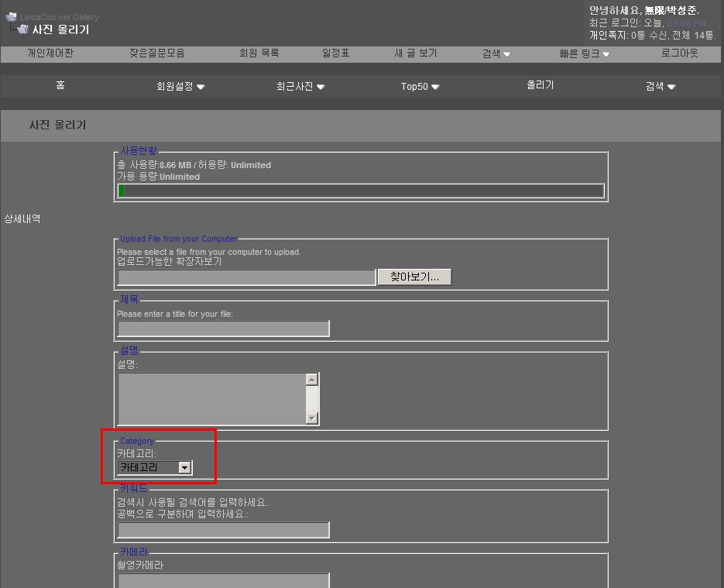This screenshot has width=724, height=588.
Task: Click the up arrow in the 설명 textarea scrollbar
Action: coord(312,380)
